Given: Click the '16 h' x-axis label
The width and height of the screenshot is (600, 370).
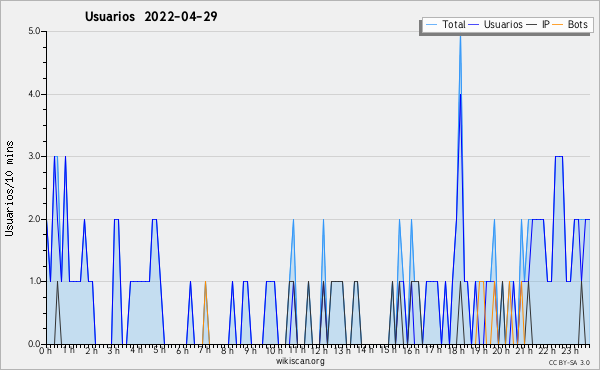Looking at the screenshot, I should [x=411, y=350].
